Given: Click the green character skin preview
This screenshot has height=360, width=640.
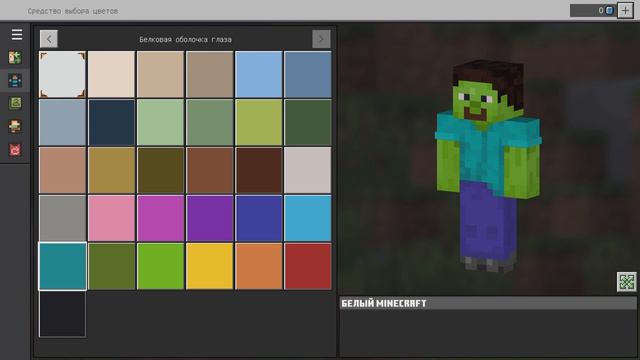Looking at the screenshot, I should pos(488,165).
